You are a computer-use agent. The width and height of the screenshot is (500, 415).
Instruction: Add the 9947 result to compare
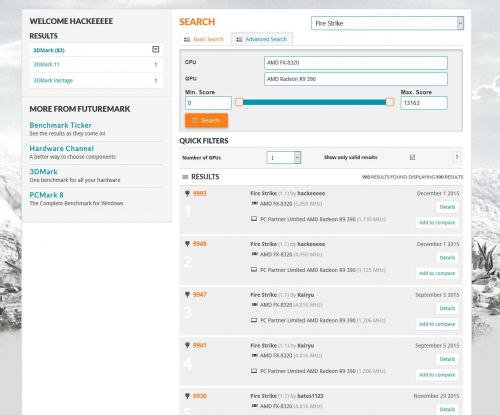coord(437,324)
